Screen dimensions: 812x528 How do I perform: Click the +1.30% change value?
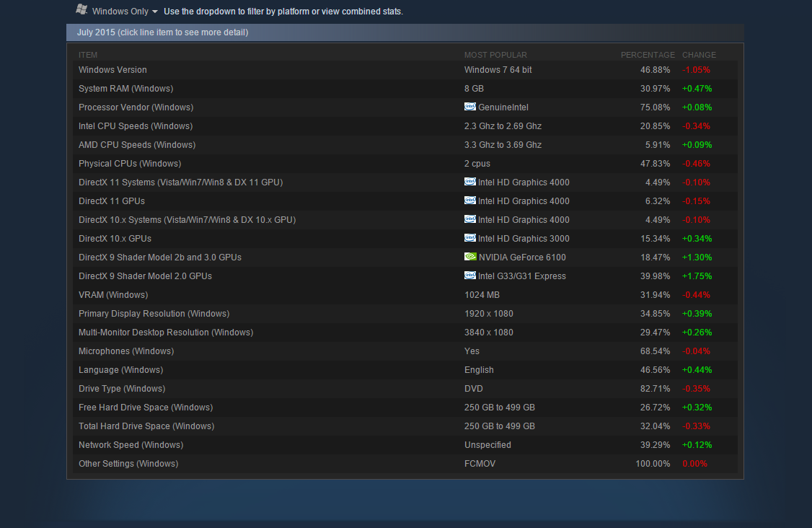point(697,257)
